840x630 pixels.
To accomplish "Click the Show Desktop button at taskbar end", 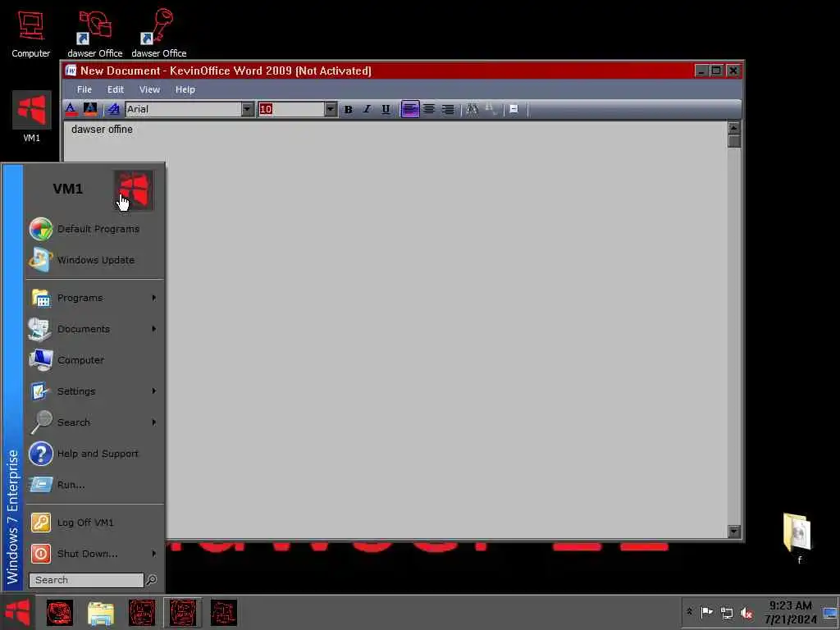I will (x=831, y=613).
